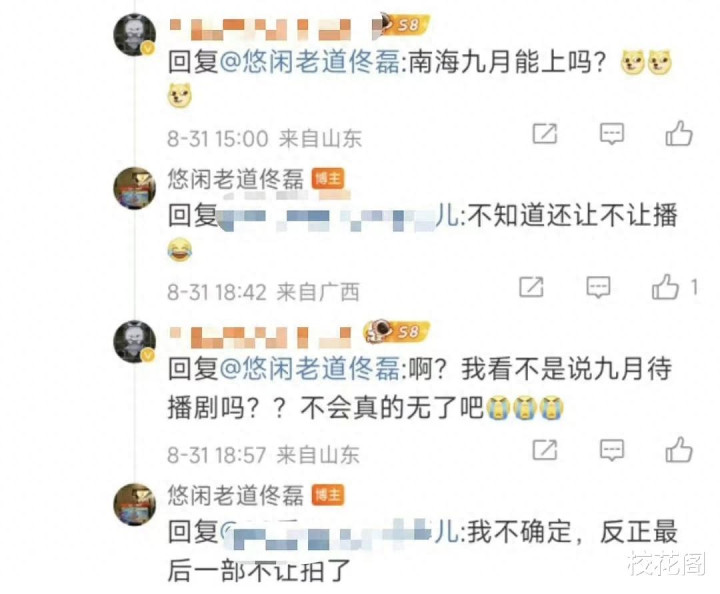Tap the S8 member badge on first comment

coord(401,24)
